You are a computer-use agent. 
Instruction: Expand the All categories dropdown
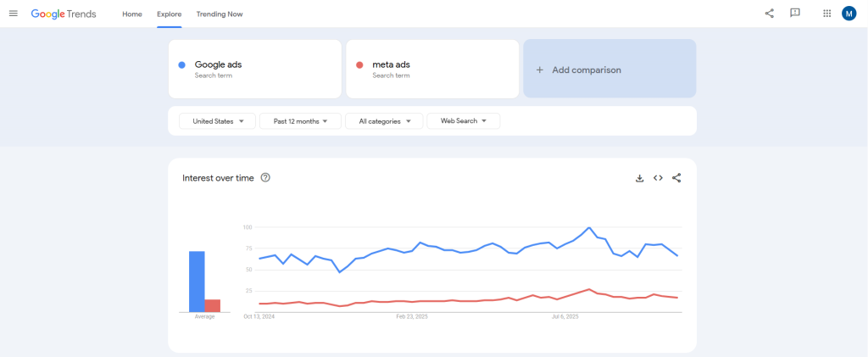[x=384, y=121]
